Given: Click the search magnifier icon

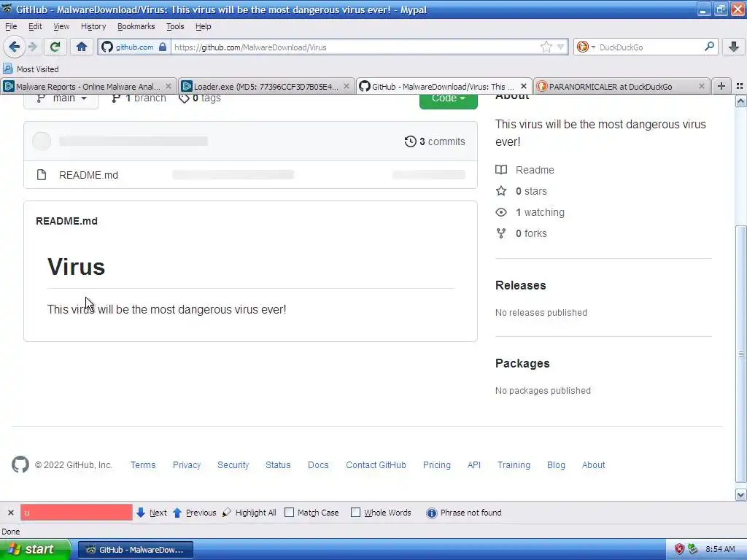Looking at the screenshot, I should 709,47.
